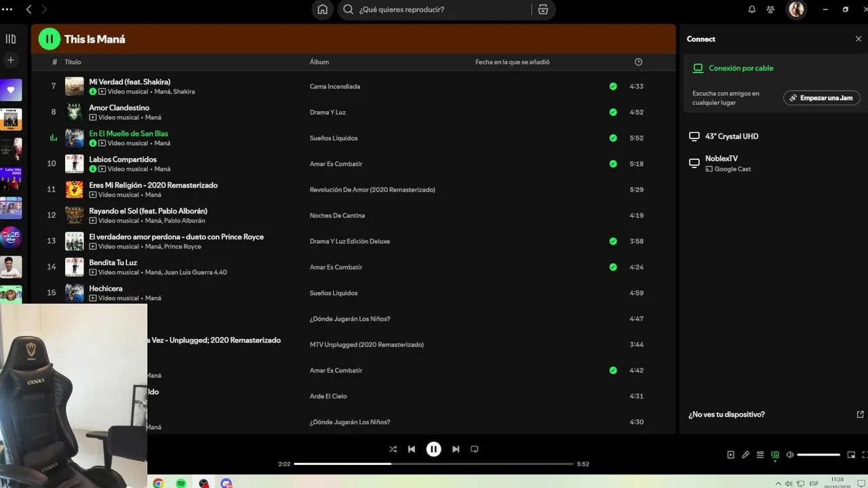Skip to previous track
The width and height of the screenshot is (868, 488).
[412, 449]
